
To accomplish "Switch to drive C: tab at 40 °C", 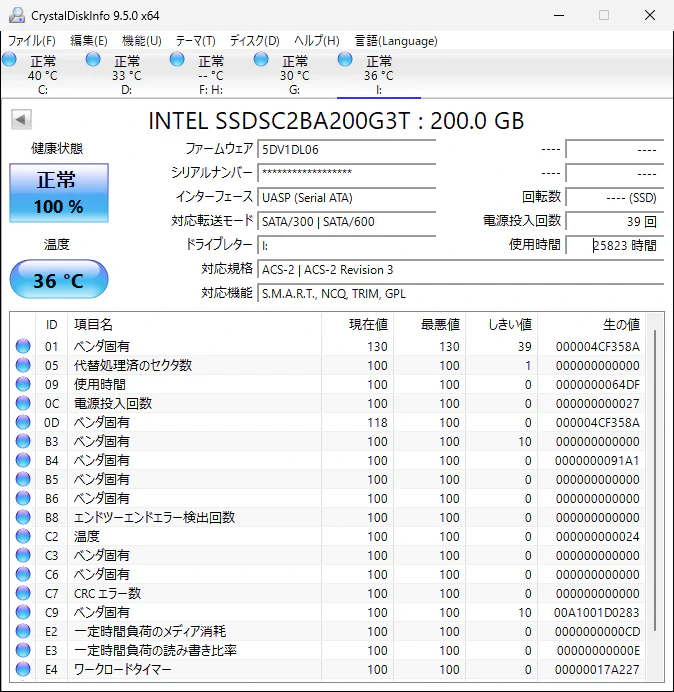I will coord(43,74).
